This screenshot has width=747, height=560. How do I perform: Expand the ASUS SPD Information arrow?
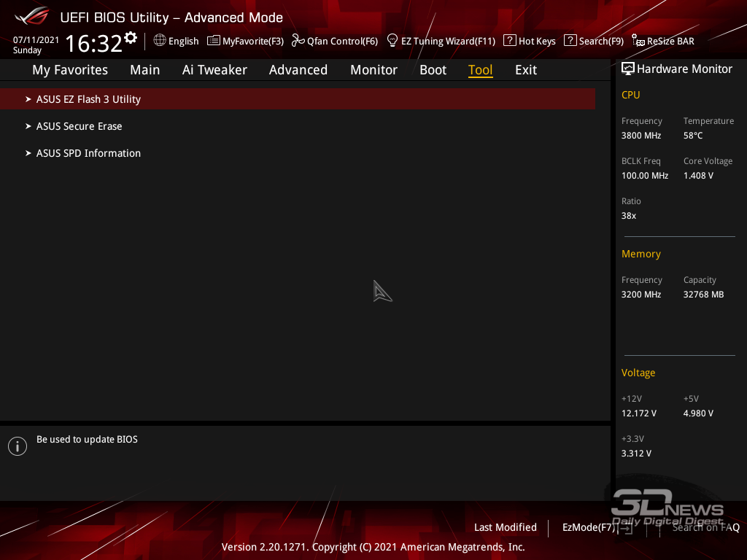pos(28,153)
